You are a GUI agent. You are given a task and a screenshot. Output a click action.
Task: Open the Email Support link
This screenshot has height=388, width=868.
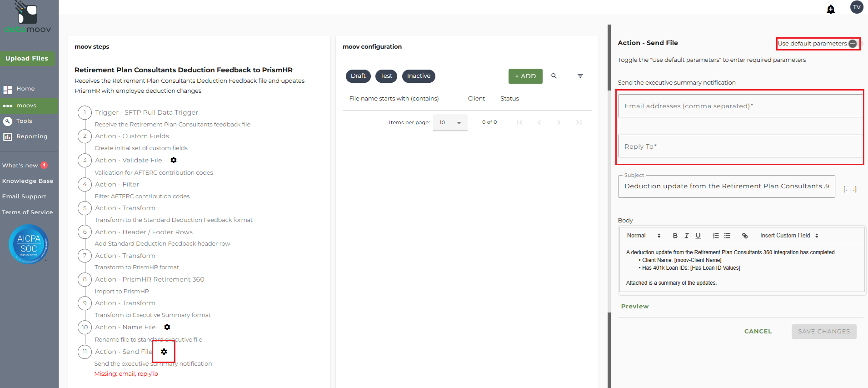point(24,197)
